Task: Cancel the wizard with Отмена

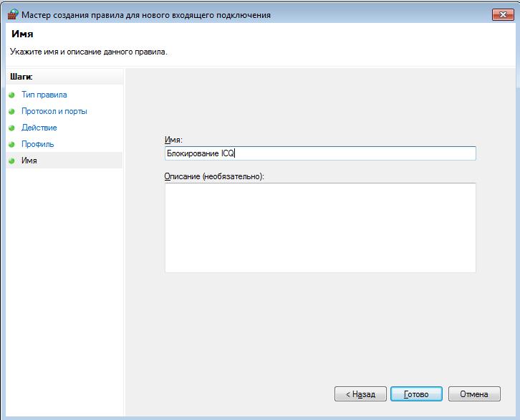Action: pyautogui.click(x=474, y=393)
